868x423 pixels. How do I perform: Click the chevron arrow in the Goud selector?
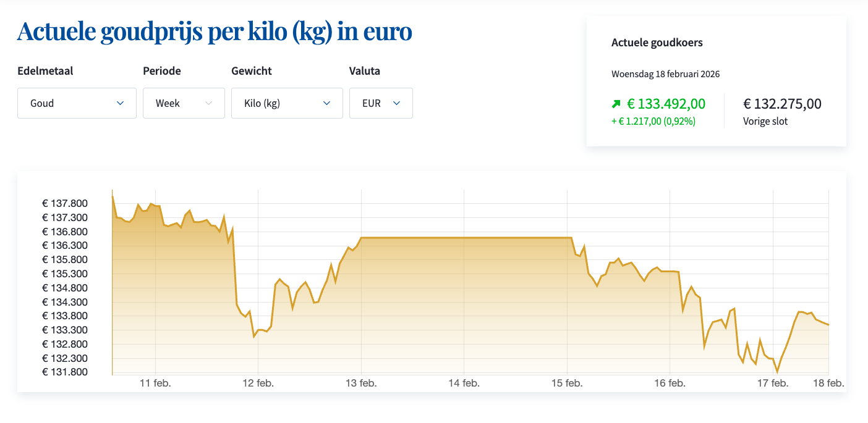click(x=121, y=103)
